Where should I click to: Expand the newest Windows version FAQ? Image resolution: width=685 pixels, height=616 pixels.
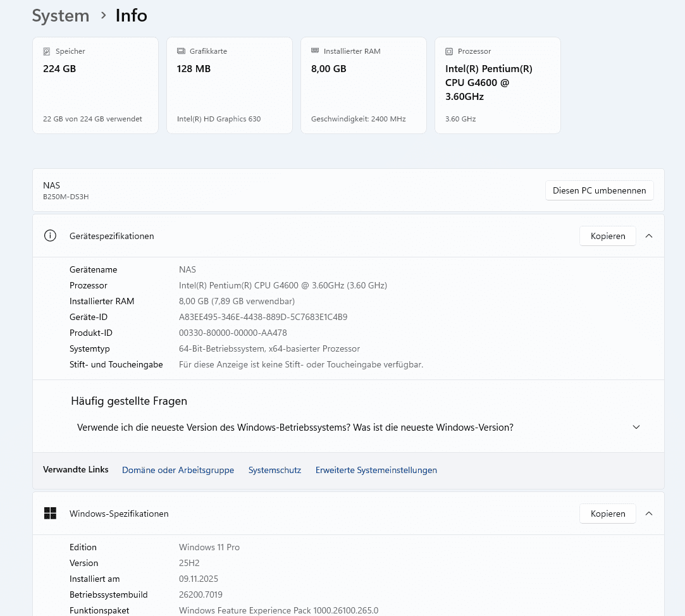pyautogui.click(x=636, y=428)
